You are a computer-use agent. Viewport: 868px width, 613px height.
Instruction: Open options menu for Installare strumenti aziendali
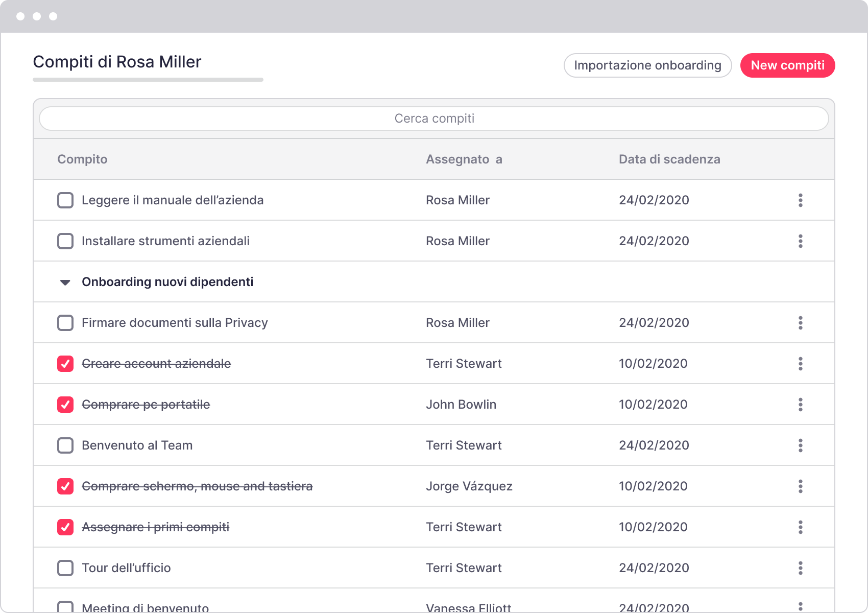pos(800,241)
